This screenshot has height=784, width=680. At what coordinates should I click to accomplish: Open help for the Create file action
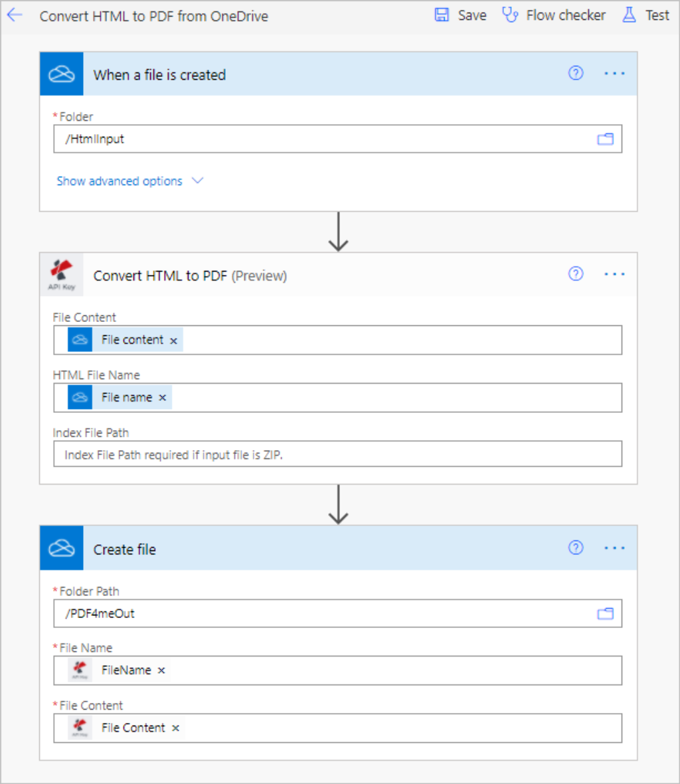coord(576,548)
